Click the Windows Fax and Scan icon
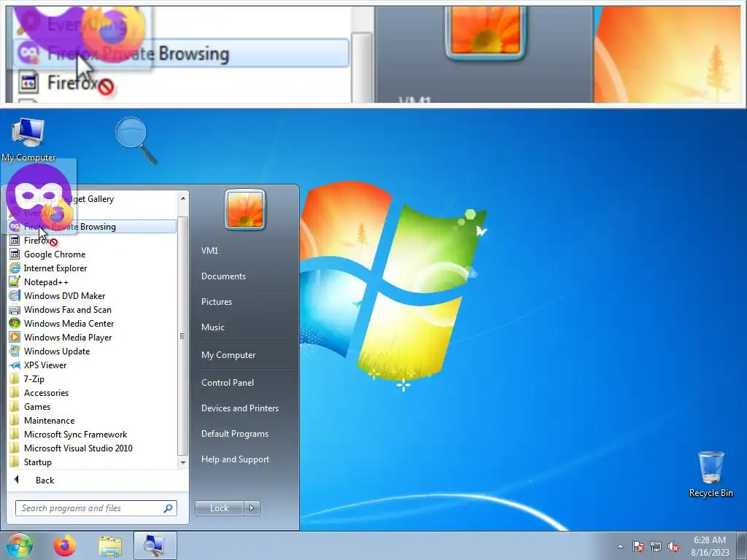This screenshot has width=747, height=560. coord(15,309)
